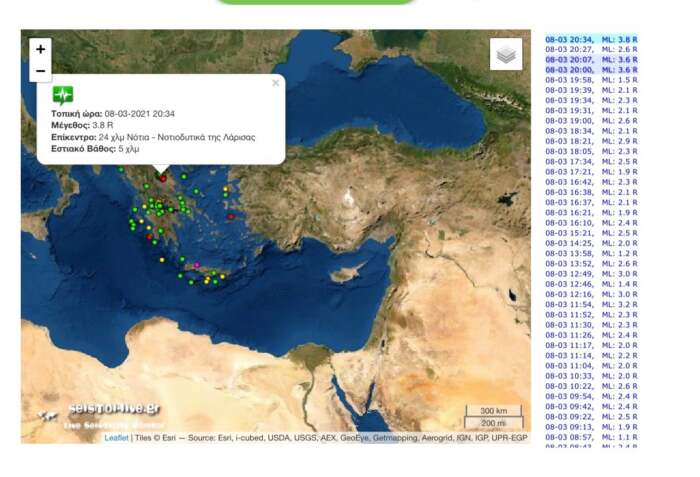Select the 08-03 13:58 ML 1.2 R entry
The height and width of the screenshot is (477, 700).
(x=590, y=253)
